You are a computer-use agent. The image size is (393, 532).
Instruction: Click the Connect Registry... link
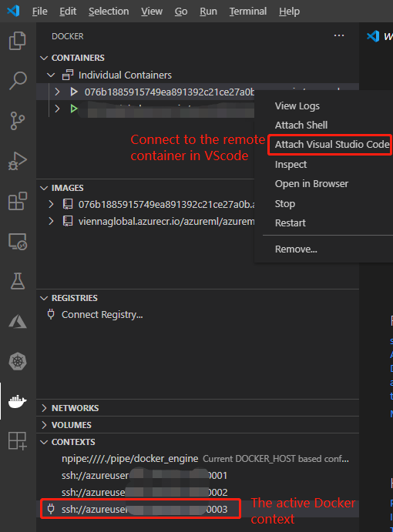[102, 315]
